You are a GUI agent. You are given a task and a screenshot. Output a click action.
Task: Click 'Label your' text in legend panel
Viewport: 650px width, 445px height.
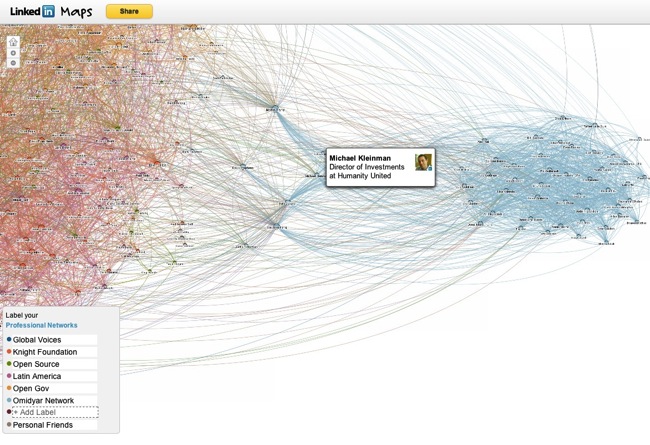point(22,315)
